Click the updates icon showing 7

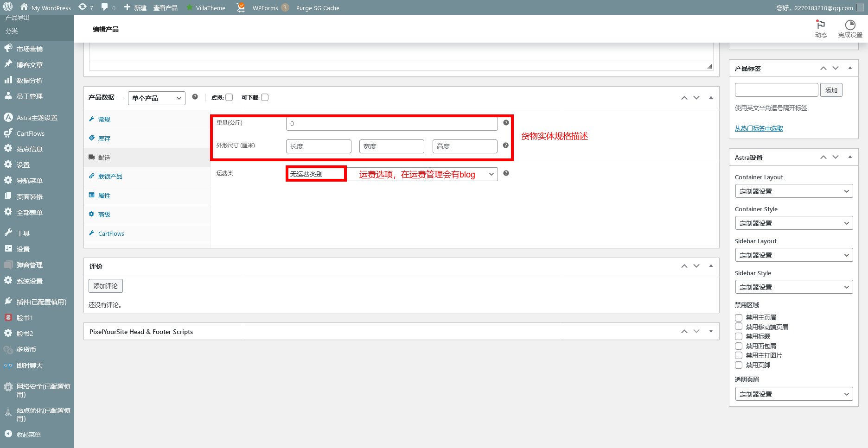pos(86,7)
